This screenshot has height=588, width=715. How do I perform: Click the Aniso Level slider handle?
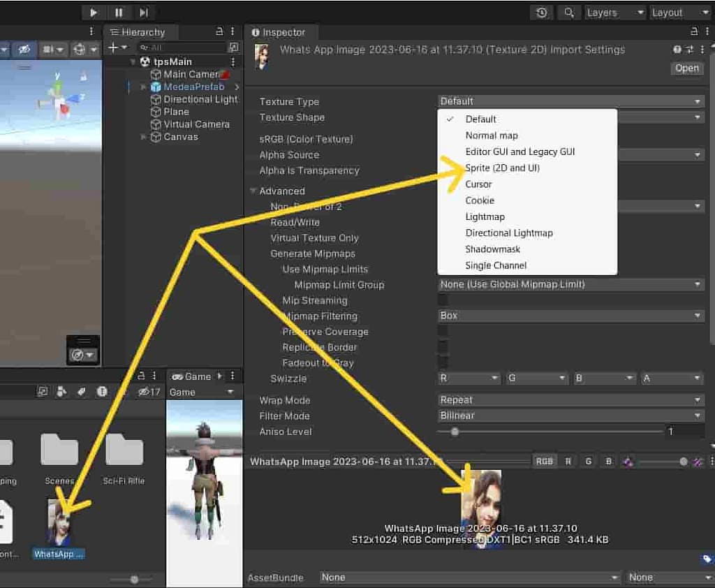pos(455,432)
